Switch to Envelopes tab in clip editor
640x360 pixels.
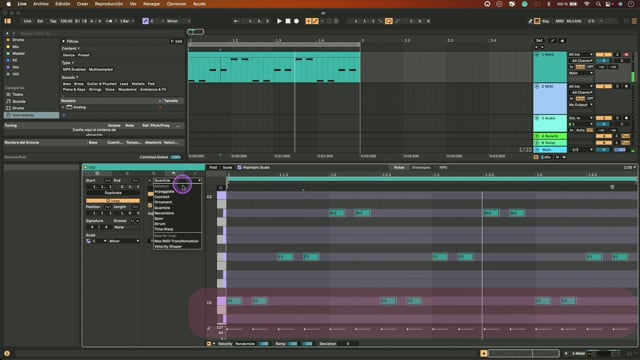[x=421, y=167]
